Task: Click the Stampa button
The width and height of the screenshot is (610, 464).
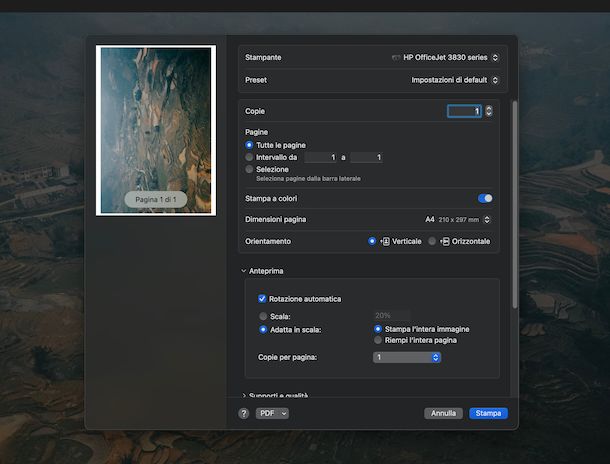Action: 488,413
